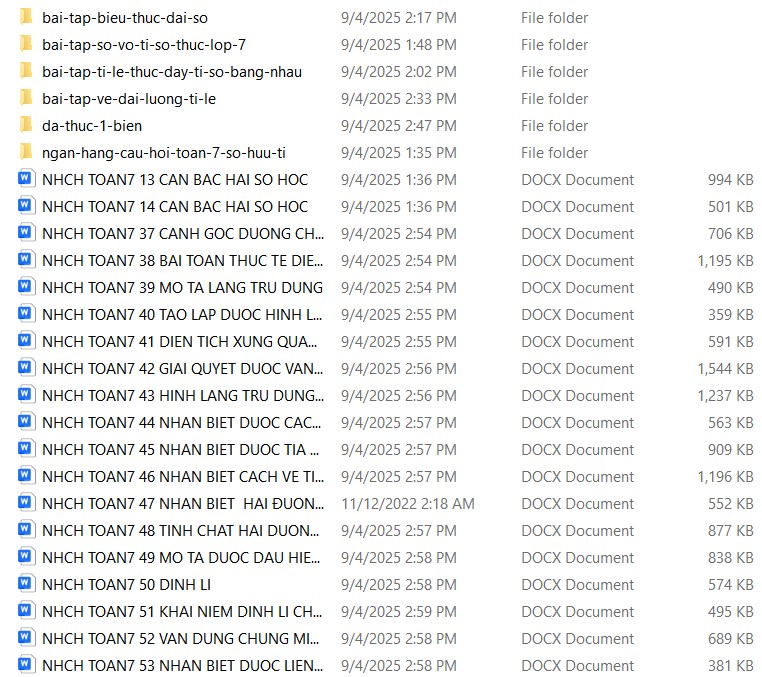Image resolution: width=762 pixels, height=677 pixels.
Task: Select bai-tap-ti-le-thuc-day-ti-so-bang-nhau folder name
Action: tap(171, 72)
